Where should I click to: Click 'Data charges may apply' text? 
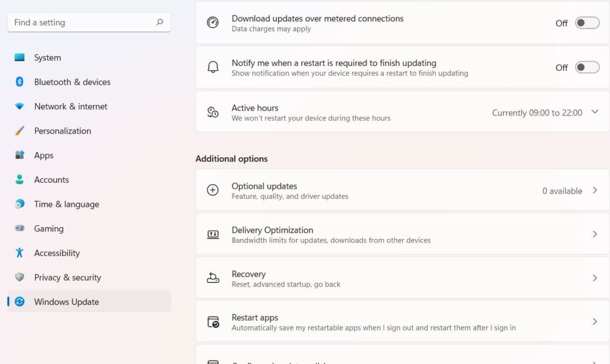(271, 29)
